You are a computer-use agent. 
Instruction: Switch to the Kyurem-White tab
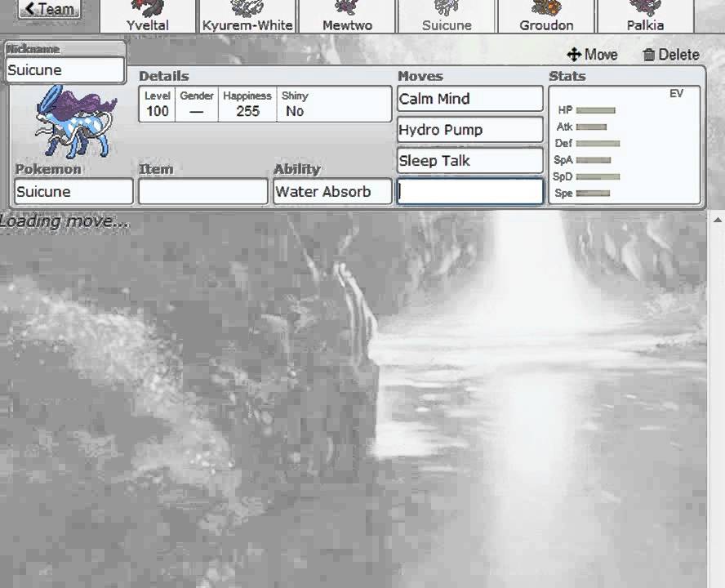[247, 16]
